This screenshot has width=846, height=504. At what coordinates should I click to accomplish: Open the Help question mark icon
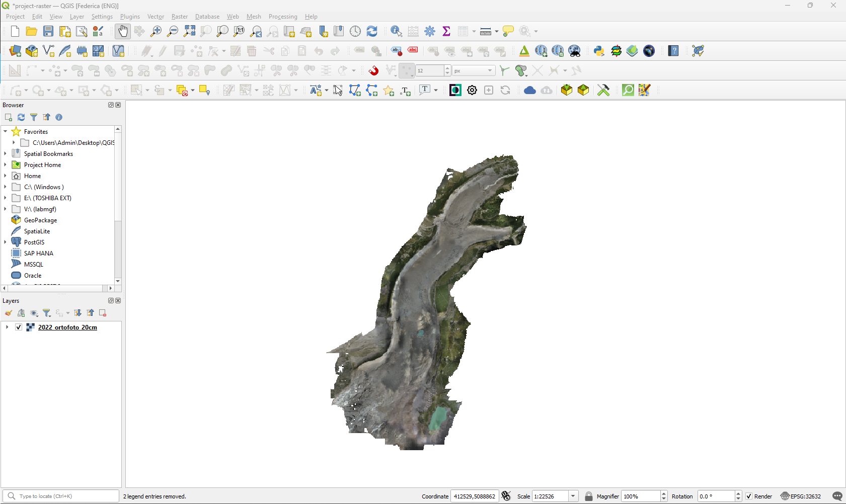[673, 51]
